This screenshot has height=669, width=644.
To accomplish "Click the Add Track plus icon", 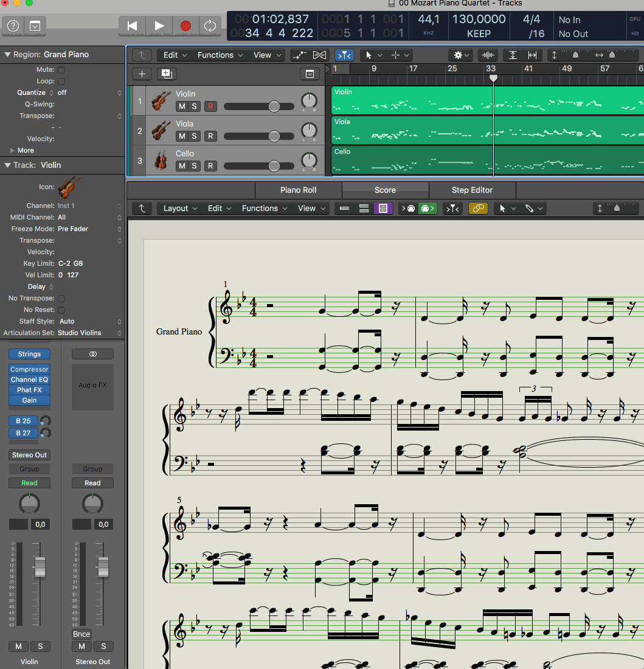I will point(142,74).
